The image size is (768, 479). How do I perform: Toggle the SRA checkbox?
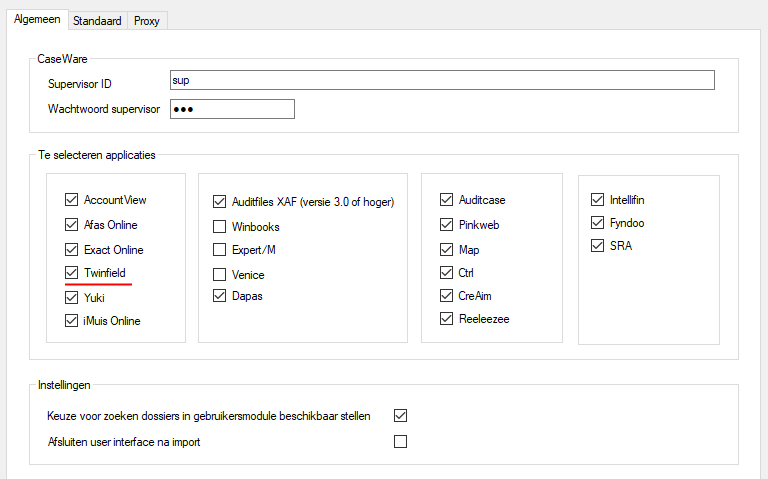[598, 245]
